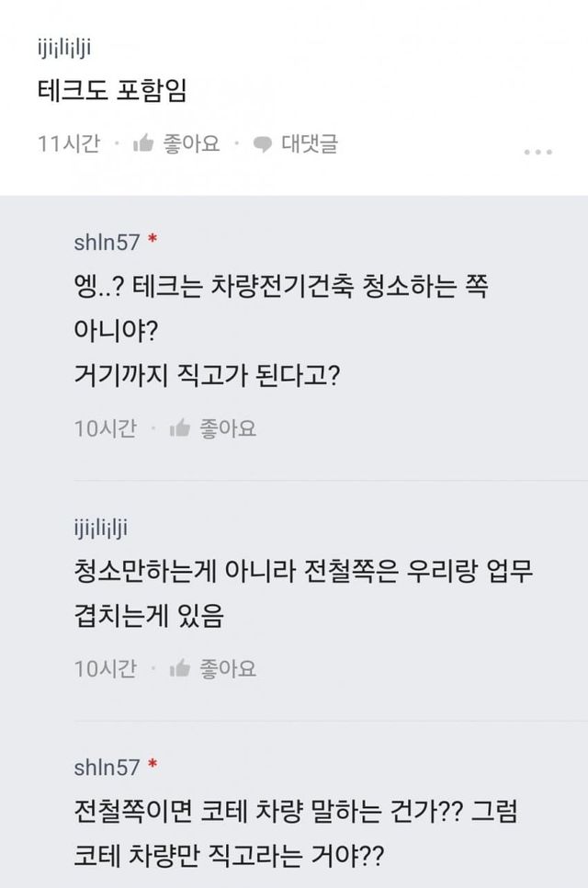588x888 pixels.
Task: Like the top comment via thumbs-up icon
Action: click(143, 143)
